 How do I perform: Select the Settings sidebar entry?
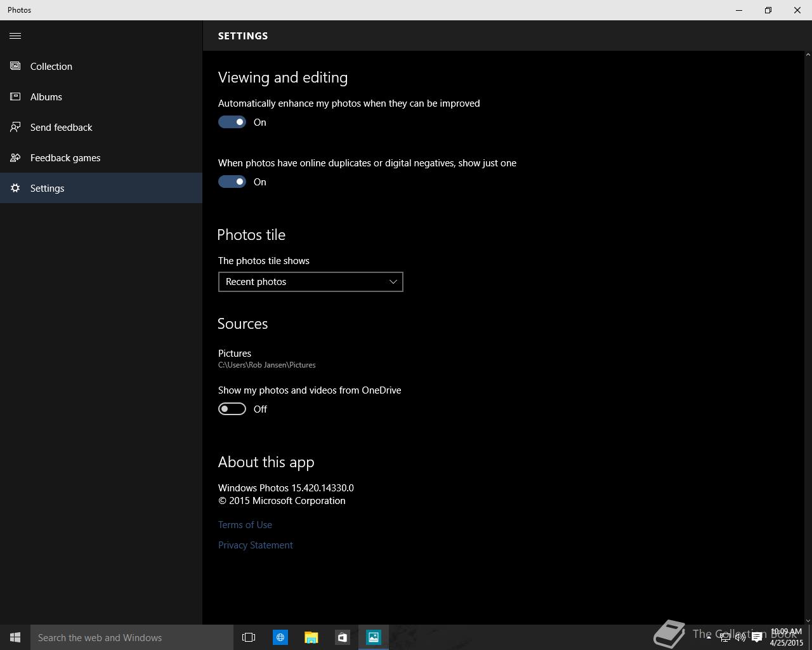tap(101, 188)
